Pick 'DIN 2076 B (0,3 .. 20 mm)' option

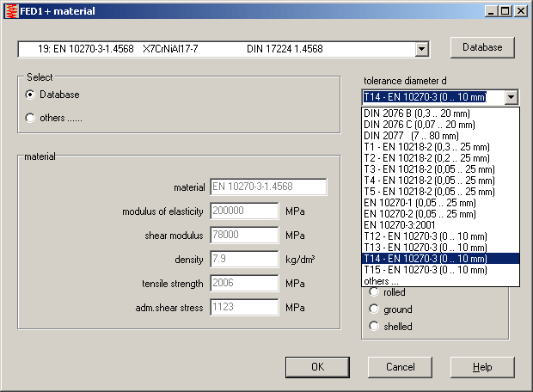pyautogui.click(x=417, y=113)
